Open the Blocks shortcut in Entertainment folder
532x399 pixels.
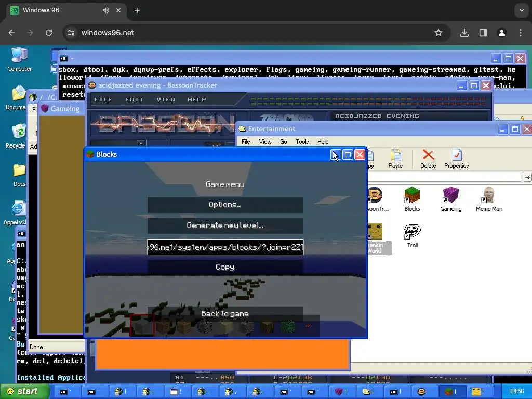point(412,199)
